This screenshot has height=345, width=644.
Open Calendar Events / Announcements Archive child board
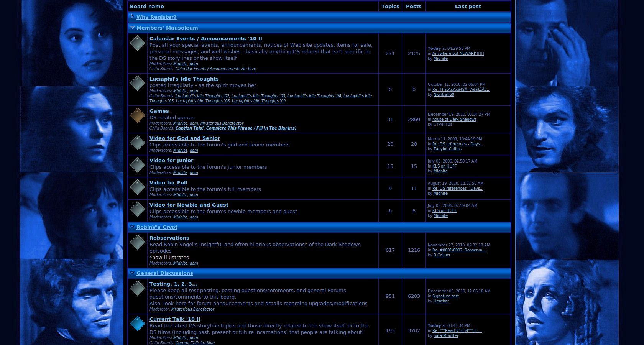tap(215, 69)
